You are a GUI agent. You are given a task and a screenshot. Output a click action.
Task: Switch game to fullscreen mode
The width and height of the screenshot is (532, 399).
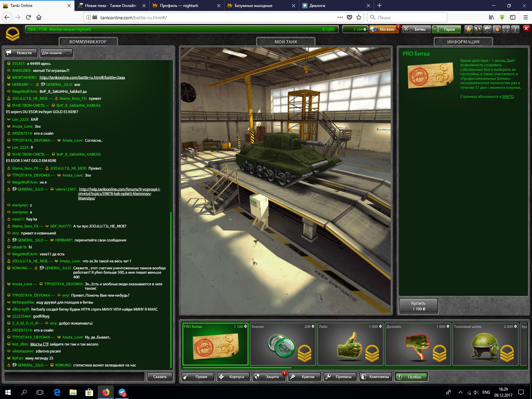pos(506,29)
